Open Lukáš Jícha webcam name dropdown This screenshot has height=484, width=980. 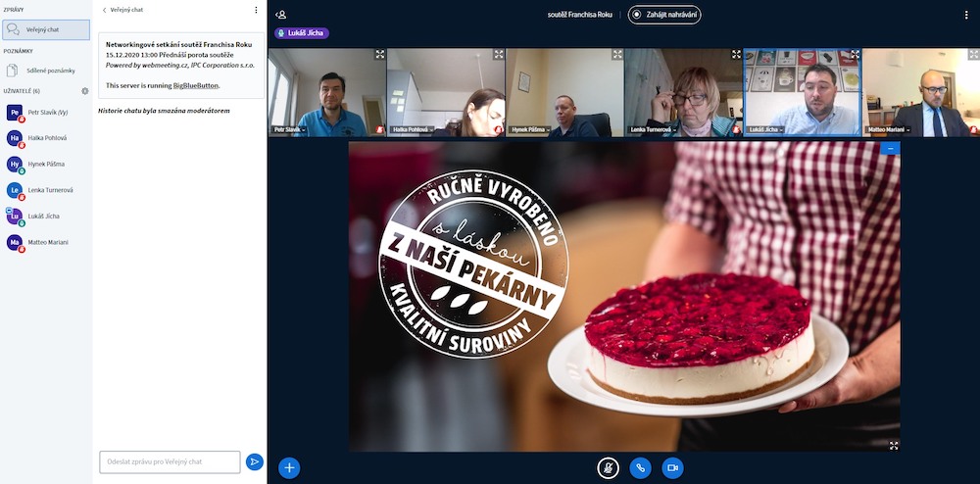click(767, 130)
